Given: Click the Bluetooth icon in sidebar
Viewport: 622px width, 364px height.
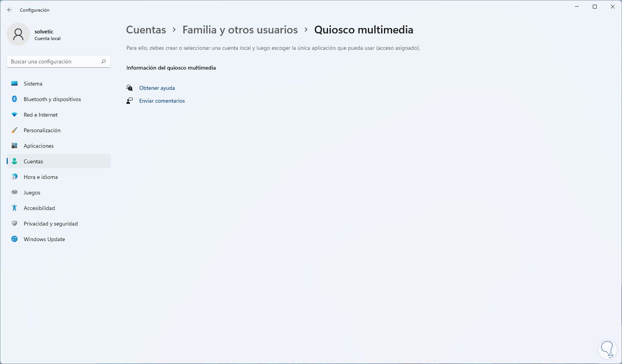Looking at the screenshot, I should pyautogui.click(x=14, y=99).
